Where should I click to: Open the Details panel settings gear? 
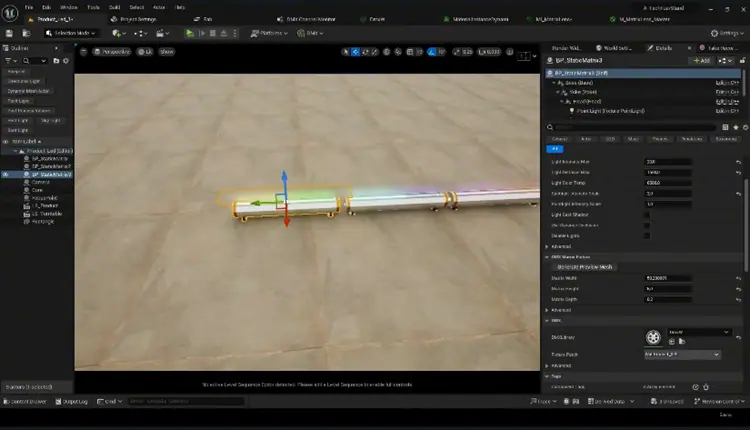[x=745, y=127]
